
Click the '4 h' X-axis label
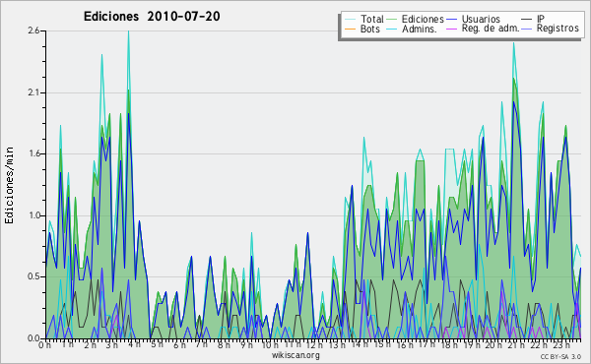tap(135, 344)
